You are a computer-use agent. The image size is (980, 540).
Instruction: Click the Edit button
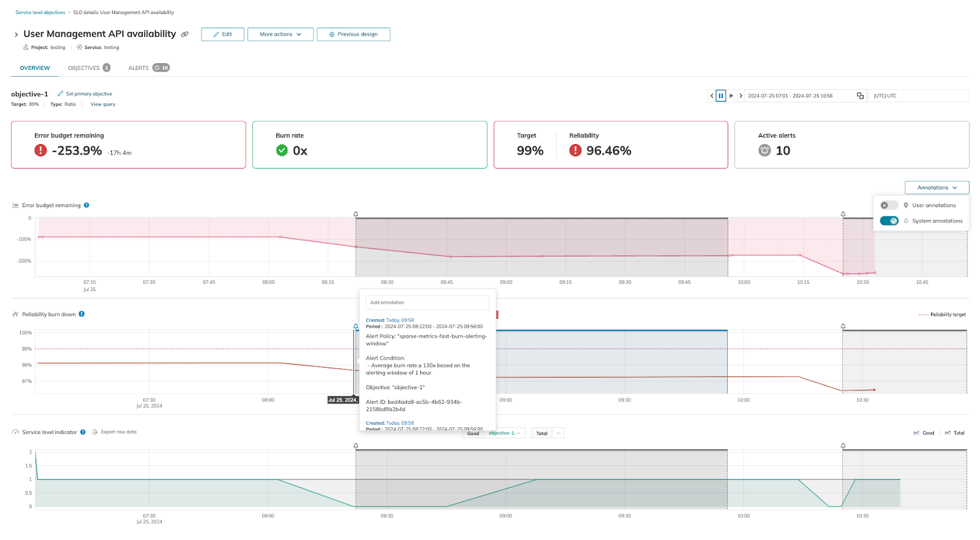click(x=222, y=34)
